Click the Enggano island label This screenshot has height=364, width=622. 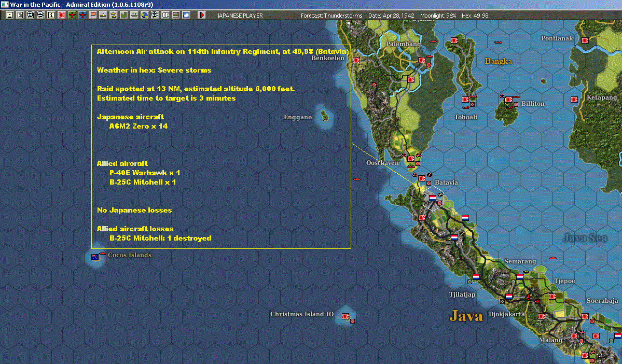pyautogui.click(x=298, y=117)
